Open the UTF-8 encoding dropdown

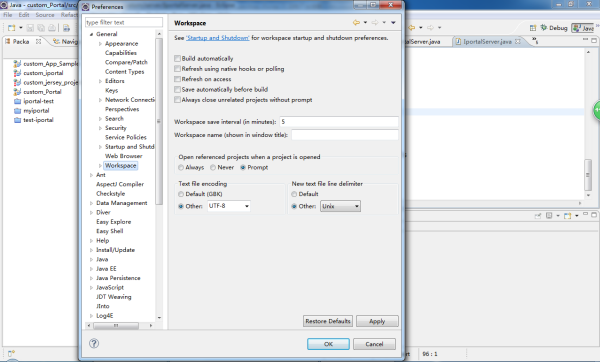[229, 206]
